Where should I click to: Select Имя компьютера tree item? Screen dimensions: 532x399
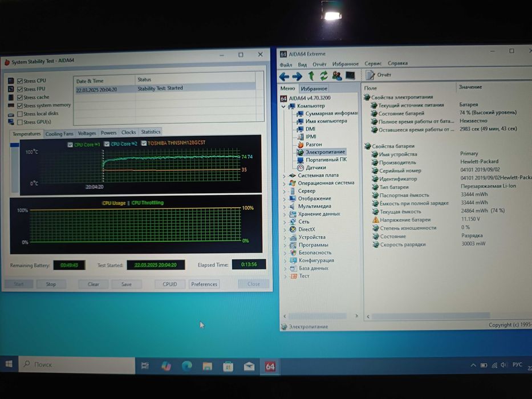[x=322, y=121]
